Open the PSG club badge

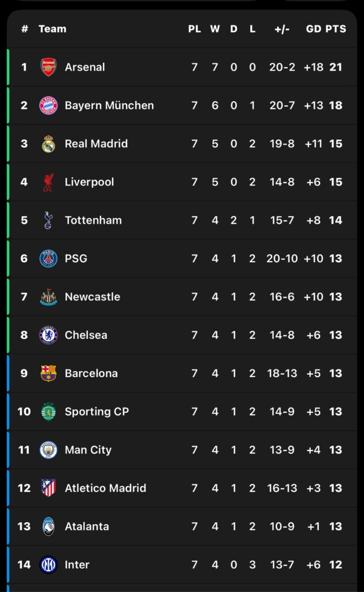coord(49,258)
